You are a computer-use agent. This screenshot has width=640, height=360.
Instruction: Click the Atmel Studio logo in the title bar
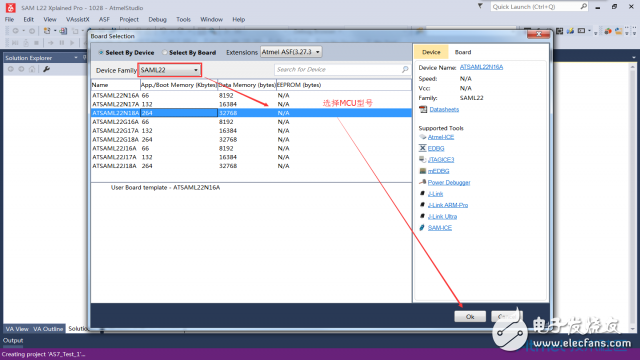click(x=11, y=7)
